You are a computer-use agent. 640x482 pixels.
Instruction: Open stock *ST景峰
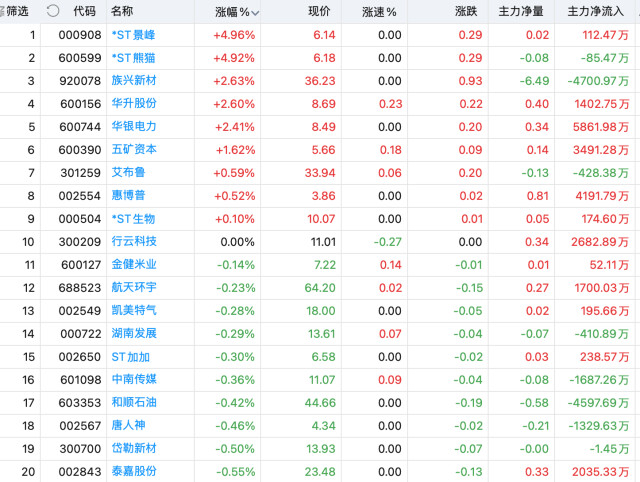(x=134, y=35)
